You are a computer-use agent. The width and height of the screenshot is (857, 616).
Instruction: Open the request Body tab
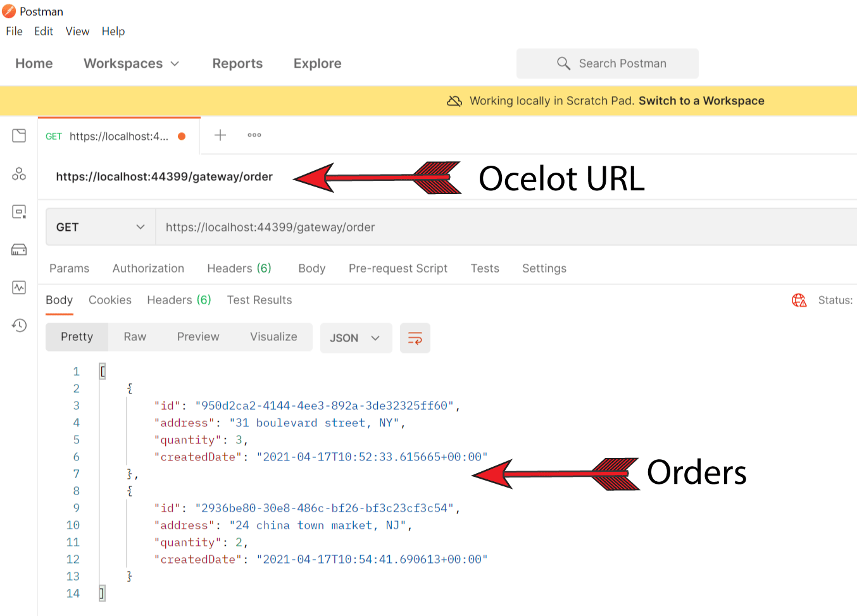312,268
